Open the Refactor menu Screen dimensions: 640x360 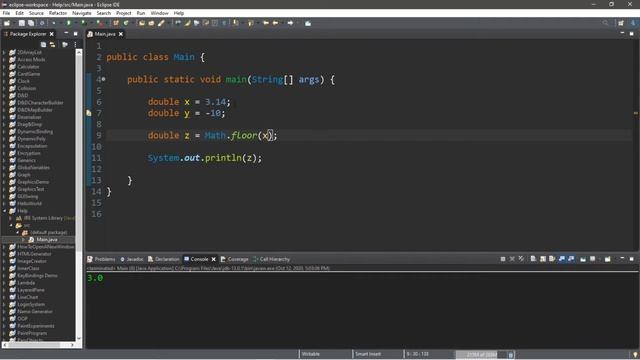[58, 13]
